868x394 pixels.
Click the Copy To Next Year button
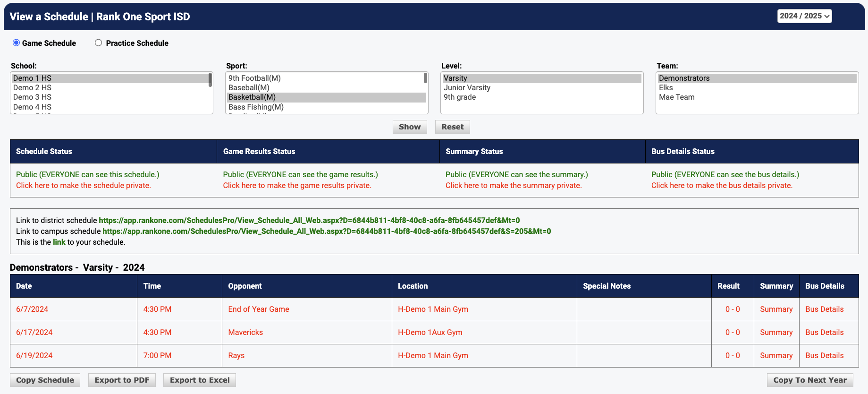(810, 380)
